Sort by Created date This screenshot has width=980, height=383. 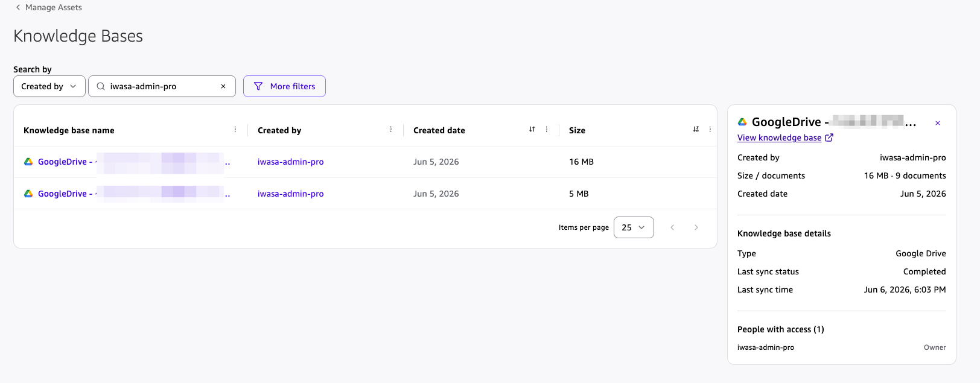[532, 130]
